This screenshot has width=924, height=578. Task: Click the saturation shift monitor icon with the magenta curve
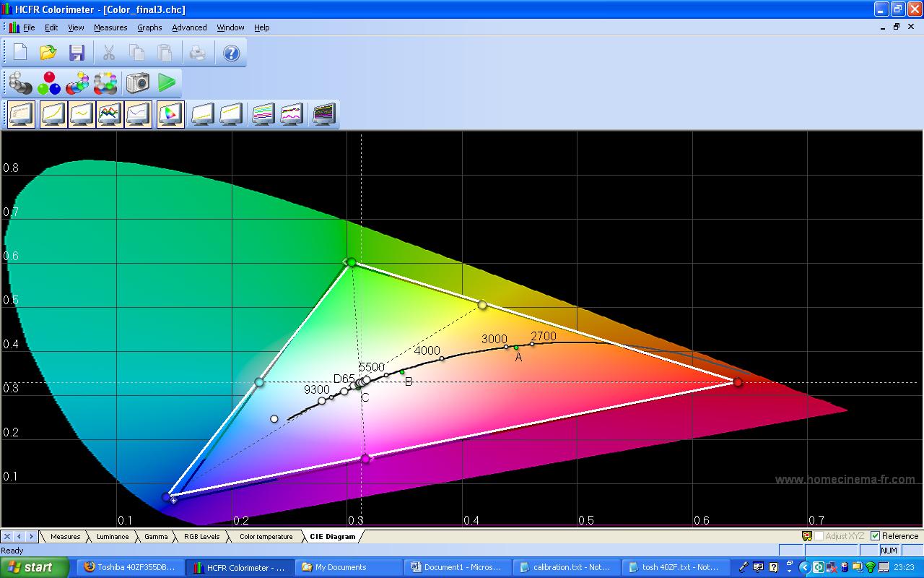(291, 114)
